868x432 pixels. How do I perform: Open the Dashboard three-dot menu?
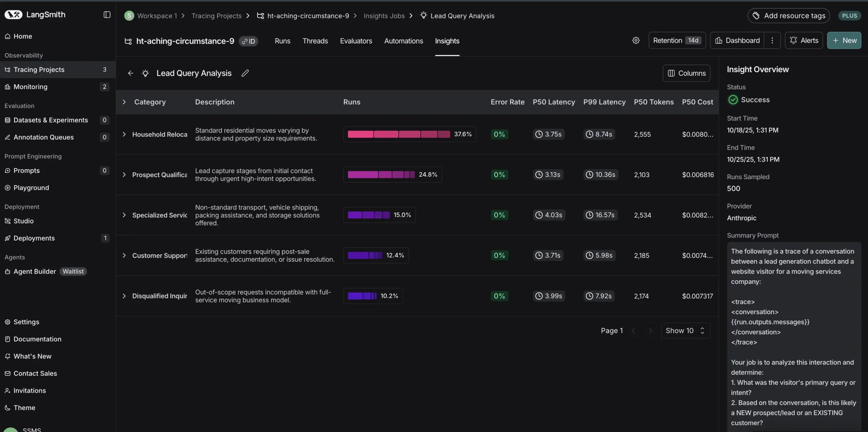point(772,41)
